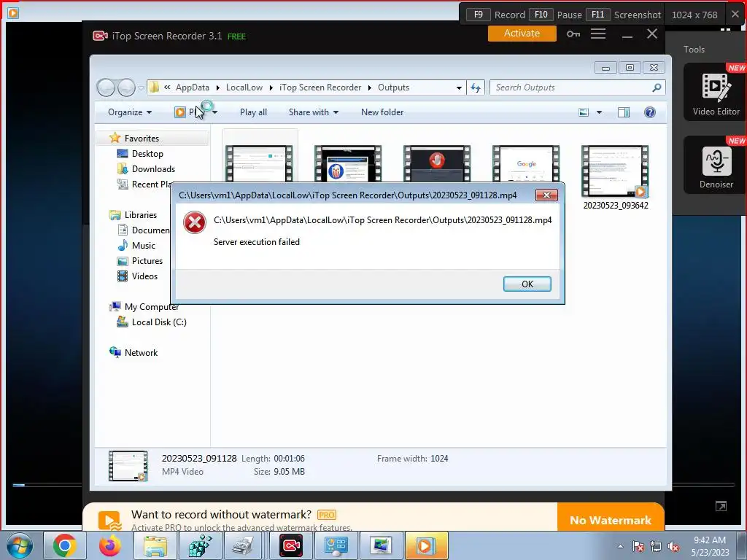Image resolution: width=747 pixels, height=560 pixels.
Task: Click the fullscreen icon in player
Action: coord(721,506)
